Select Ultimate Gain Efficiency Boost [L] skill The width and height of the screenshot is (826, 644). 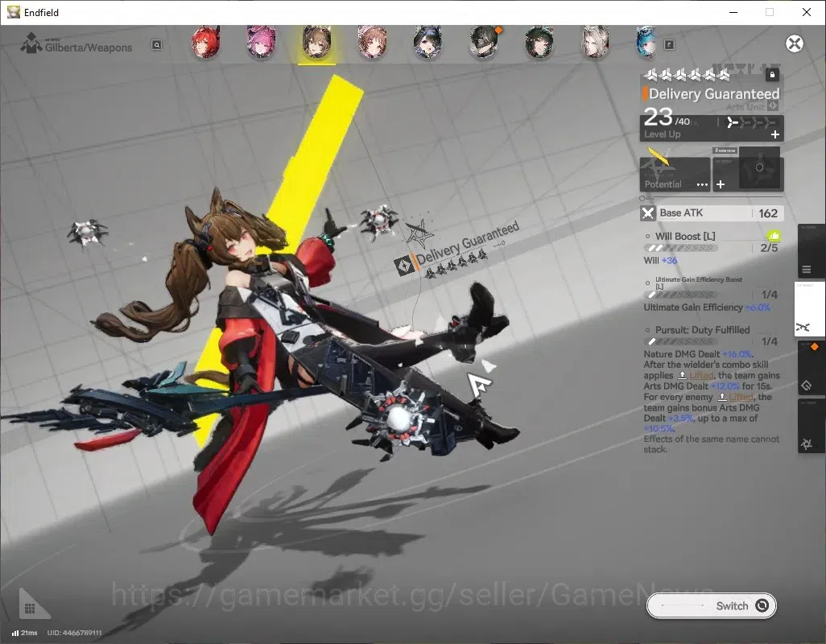(699, 283)
